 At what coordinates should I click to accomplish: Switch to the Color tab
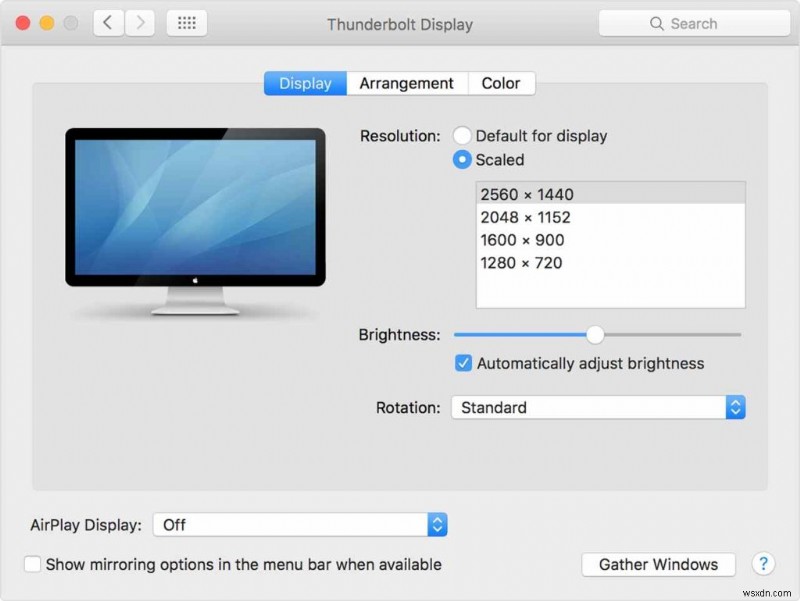coord(501,83)
